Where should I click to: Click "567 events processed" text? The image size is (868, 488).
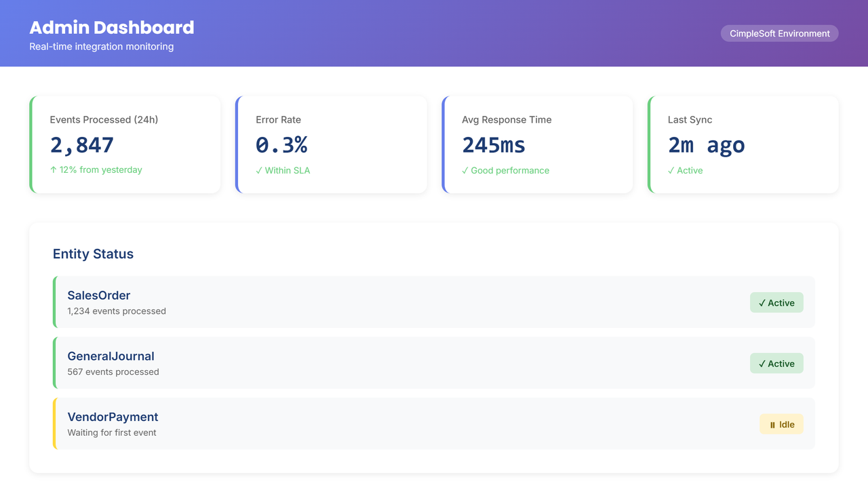click(x=113, y=372)
